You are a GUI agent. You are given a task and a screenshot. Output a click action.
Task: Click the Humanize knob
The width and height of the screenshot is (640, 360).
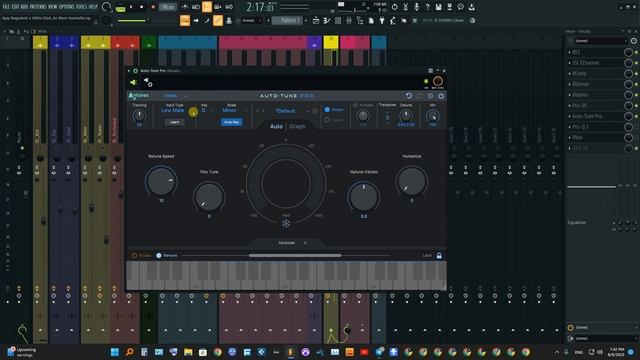point(411,181)
